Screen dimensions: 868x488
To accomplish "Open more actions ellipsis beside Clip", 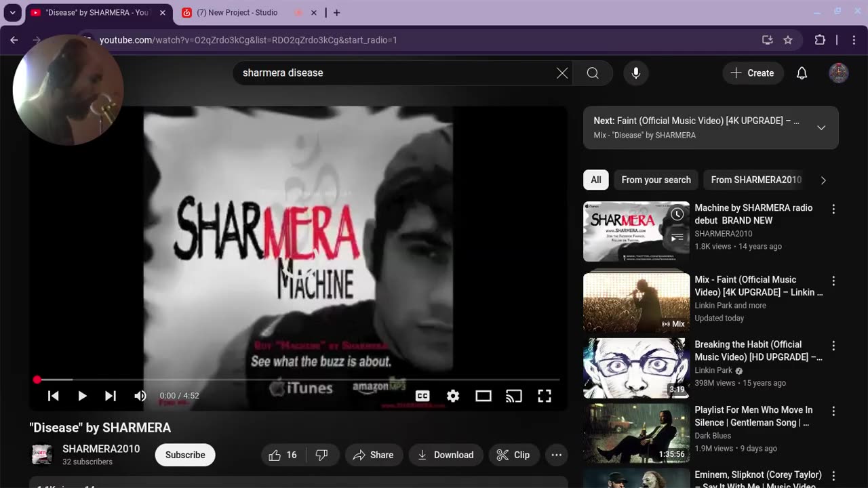I will tap(557, 455).
